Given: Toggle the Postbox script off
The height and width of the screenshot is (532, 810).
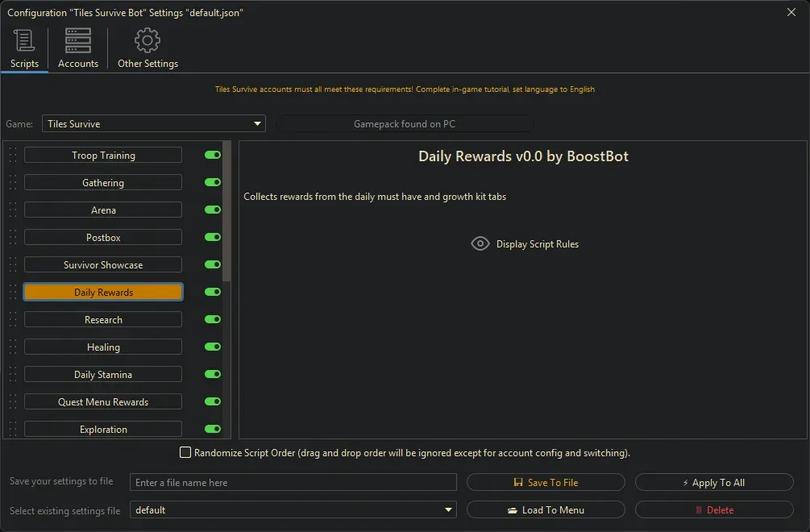Looking at the screenshot, I should click(x=213, y=238).
